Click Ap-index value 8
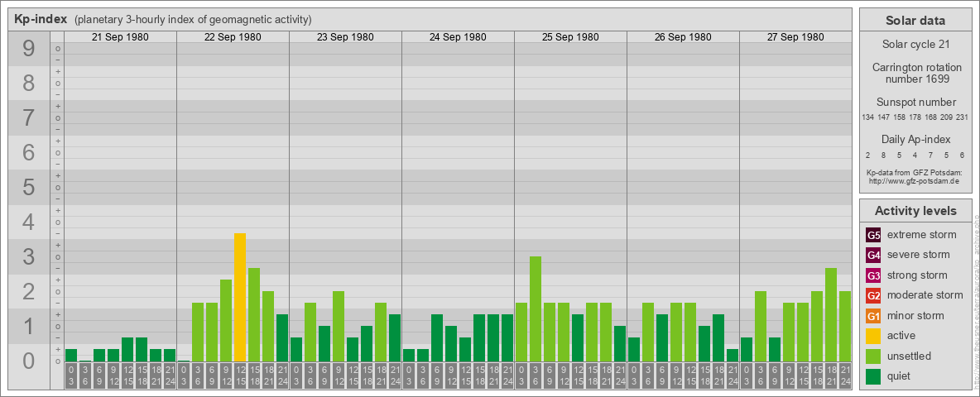This screenshot has width=980, height=397. (x=883, y=155)
